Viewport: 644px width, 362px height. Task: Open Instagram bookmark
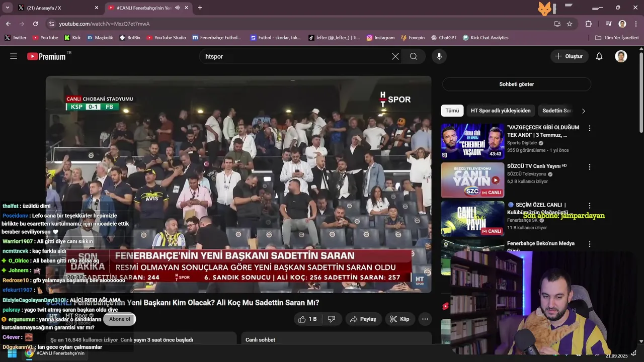tap(380, 38)
